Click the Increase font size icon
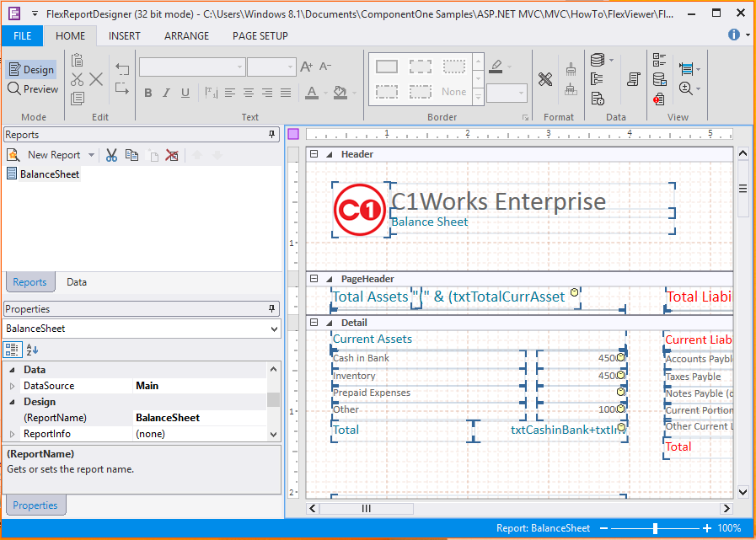This screenshot has width=756, height=540. coord(307,67)
